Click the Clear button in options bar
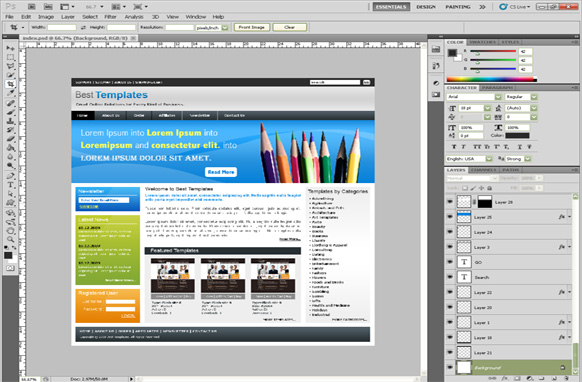 click(290, 27)
